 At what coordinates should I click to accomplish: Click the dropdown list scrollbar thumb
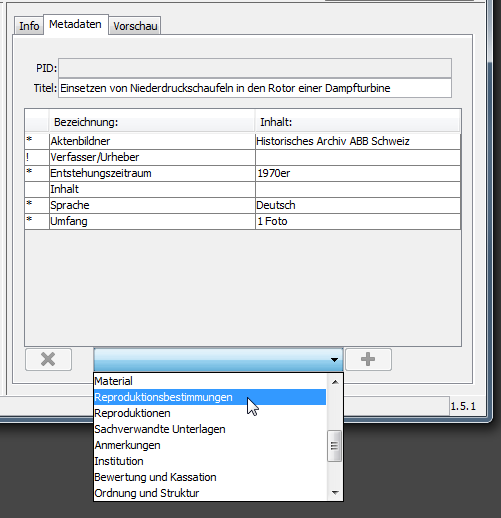point(334,446)
